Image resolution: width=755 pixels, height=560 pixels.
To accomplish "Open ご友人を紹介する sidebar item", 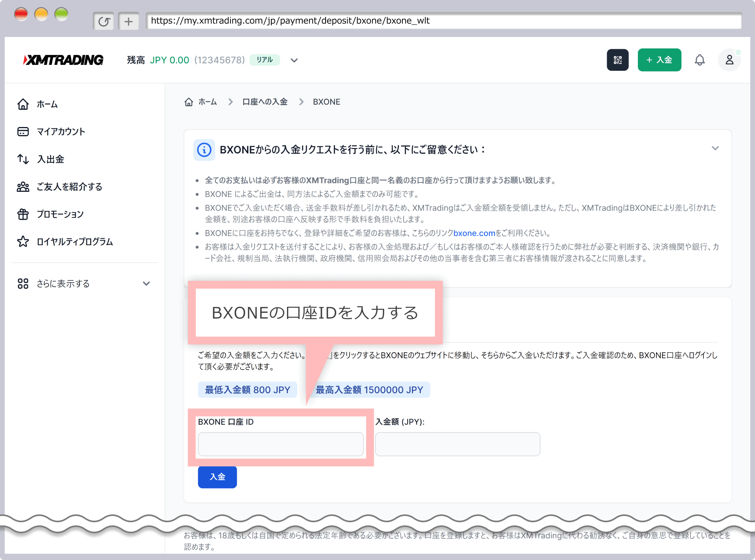I will 69,187.
